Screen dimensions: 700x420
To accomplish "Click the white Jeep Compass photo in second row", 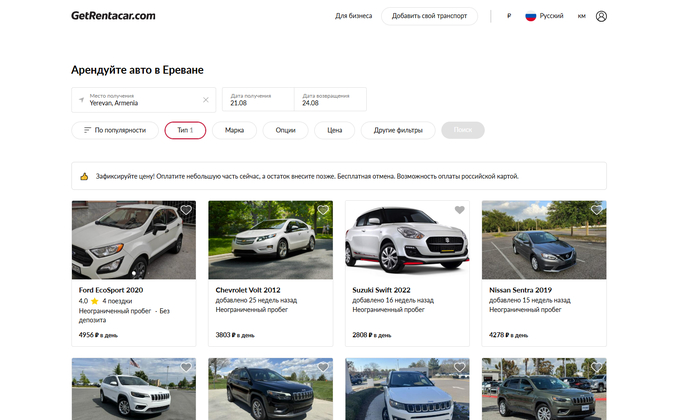I will 407,389.
